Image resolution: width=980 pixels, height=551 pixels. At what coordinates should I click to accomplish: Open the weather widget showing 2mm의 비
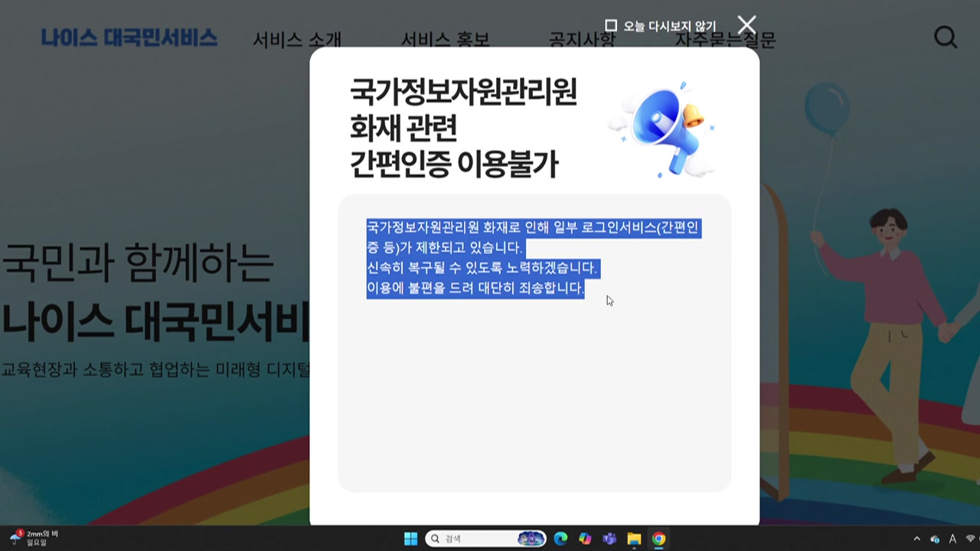tap(34, 538)
